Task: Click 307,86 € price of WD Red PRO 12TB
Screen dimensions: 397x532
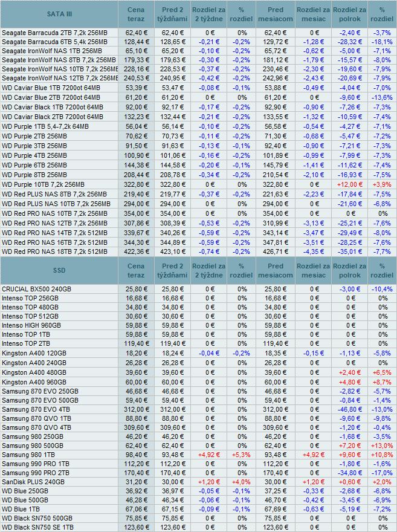Action: 137,224
